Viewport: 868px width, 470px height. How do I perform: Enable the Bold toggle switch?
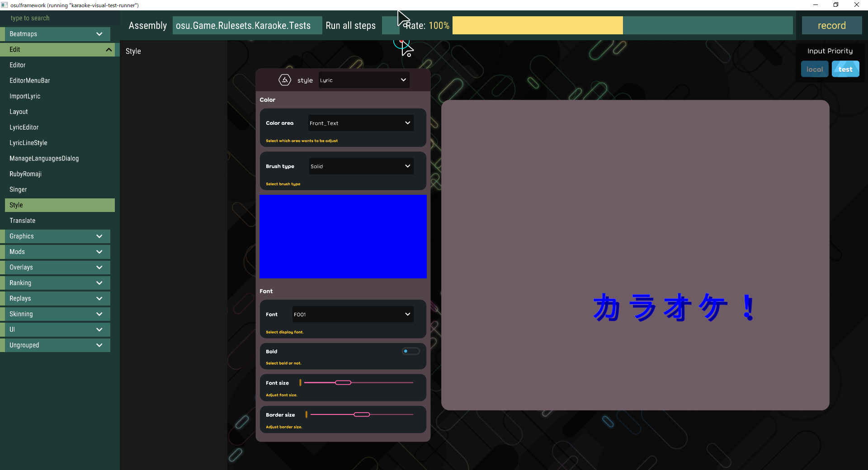coord(410,351)
